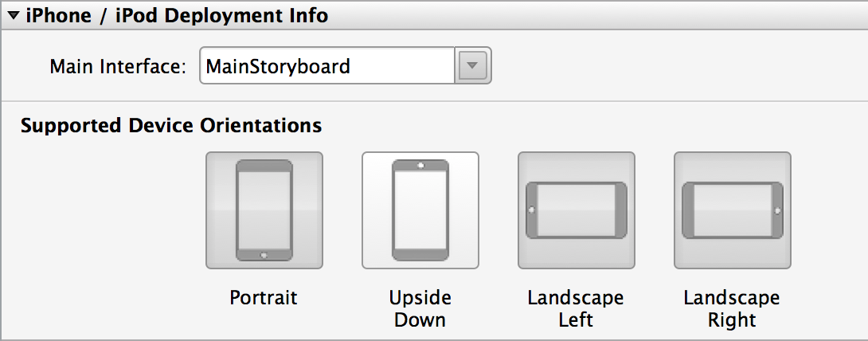
Task: Click the Supported Device Orientations heading
Action: point(171,125)
